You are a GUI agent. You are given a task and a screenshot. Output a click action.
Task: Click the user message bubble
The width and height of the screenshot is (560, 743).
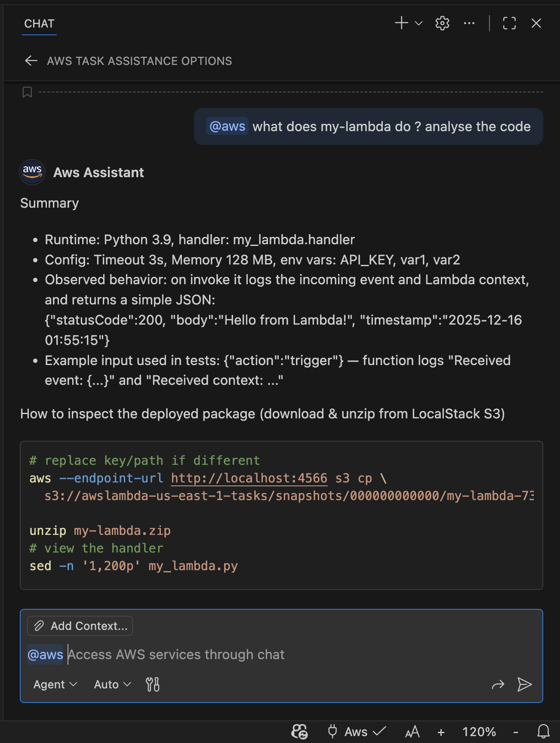(x=369, y=126)
